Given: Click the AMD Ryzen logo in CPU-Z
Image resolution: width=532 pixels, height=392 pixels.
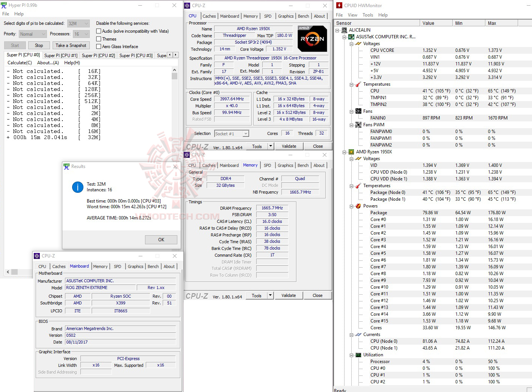Looking at the screenshot, I should click(x=312, y=38).
